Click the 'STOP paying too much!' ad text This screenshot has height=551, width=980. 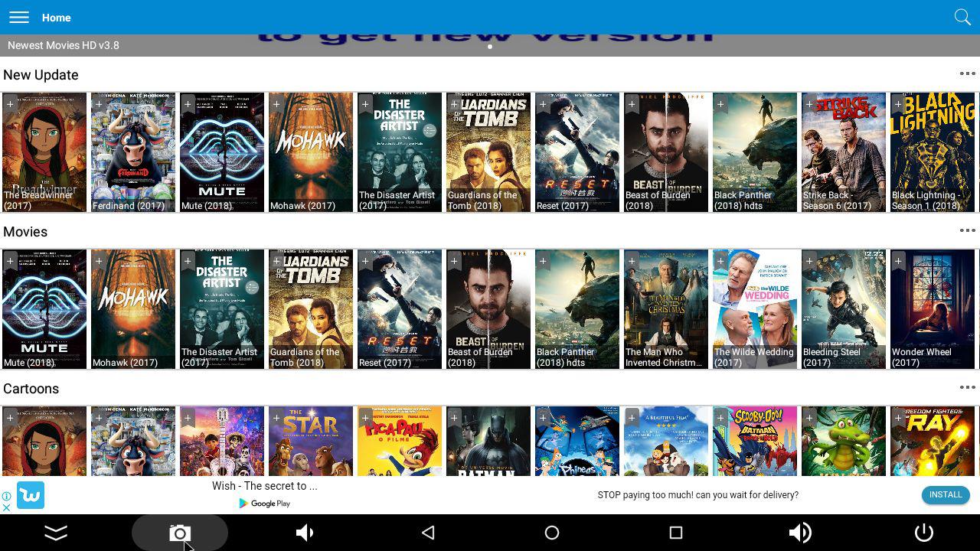click(x=698, y=495)
